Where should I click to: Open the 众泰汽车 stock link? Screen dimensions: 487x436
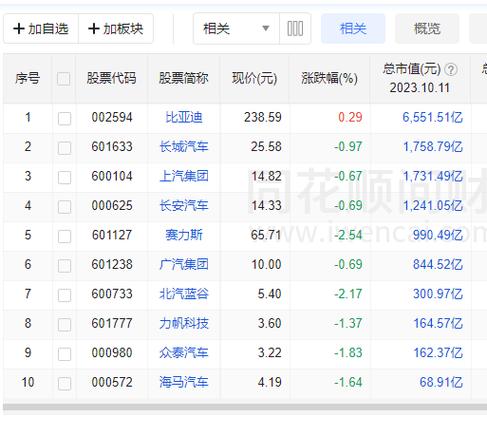(x=184, y=353)
